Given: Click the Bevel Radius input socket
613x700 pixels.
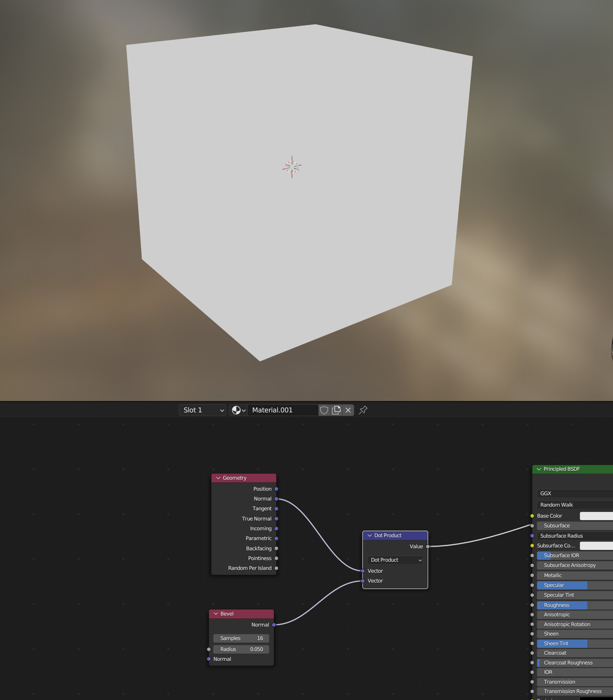Looking at the screenshot, I should tap(209, 649).
